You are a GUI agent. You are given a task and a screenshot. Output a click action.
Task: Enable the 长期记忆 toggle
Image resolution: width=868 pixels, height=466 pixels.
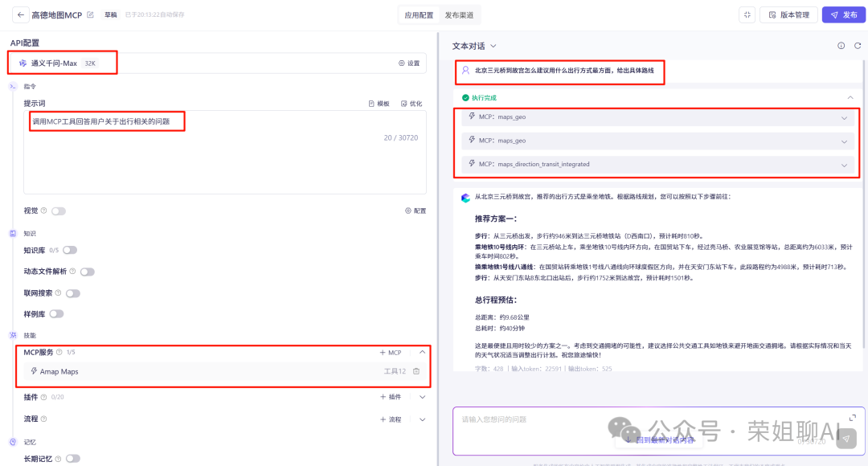[72, 458]
